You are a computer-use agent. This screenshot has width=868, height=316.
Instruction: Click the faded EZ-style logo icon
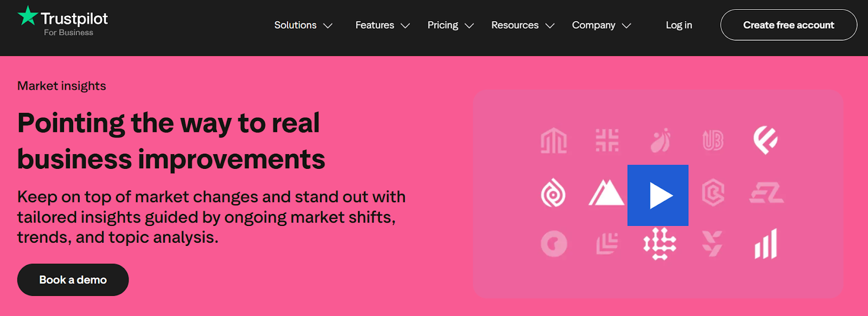click(x=767, y=193)
